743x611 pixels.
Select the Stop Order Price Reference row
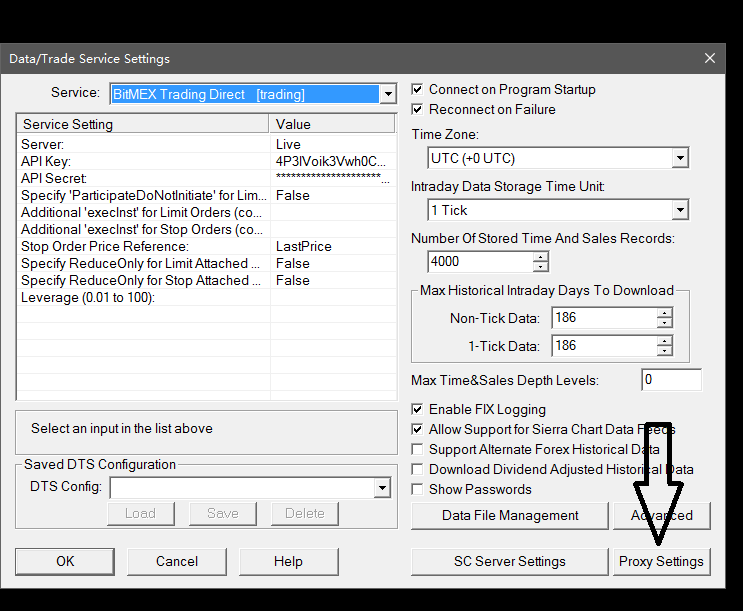[207, 246]
